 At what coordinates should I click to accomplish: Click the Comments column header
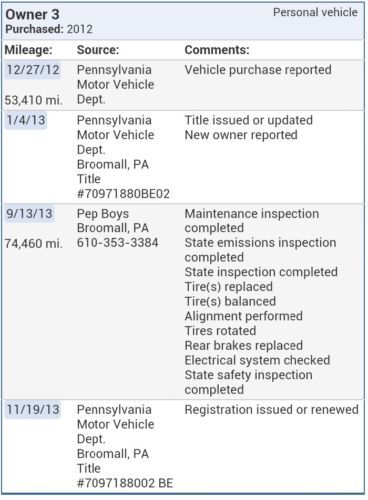pyautogui.click(x=217, y=50)
